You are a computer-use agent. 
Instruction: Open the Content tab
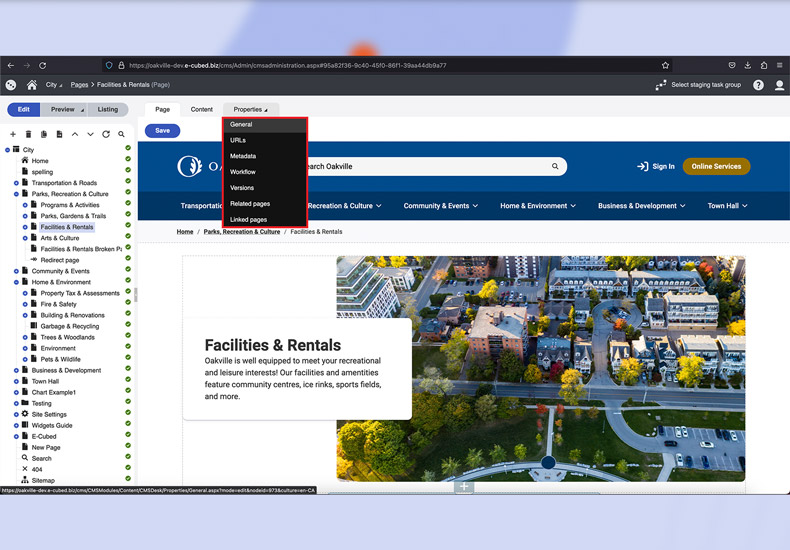tap(202, 109)
